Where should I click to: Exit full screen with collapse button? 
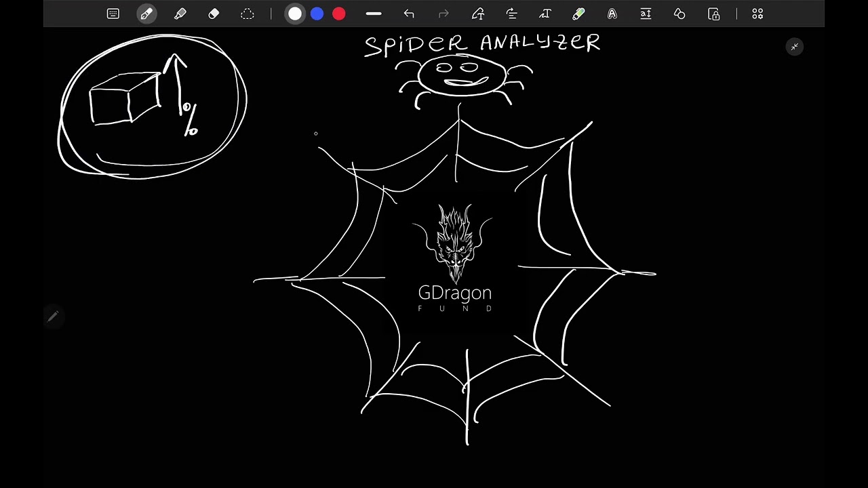click(x=795, y=47)
